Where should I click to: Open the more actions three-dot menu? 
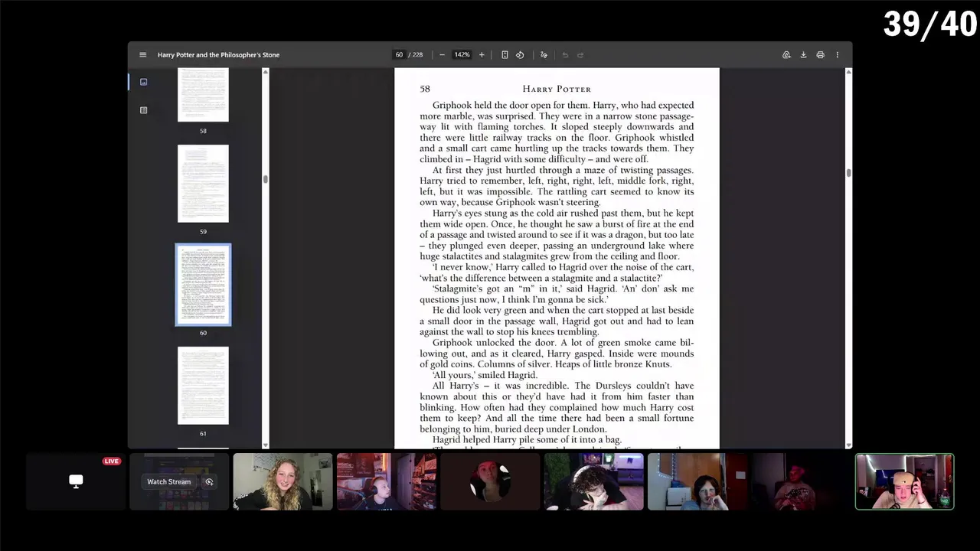point(837,55)
